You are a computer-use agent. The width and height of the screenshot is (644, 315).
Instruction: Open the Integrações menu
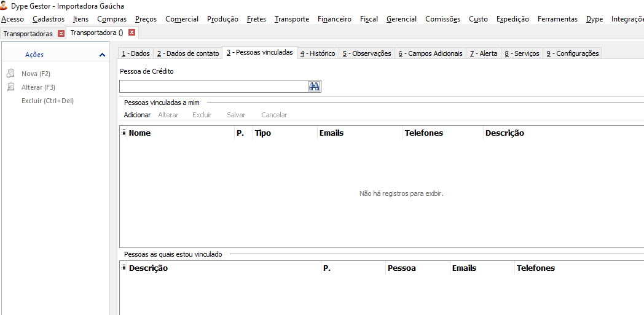point(627,19)
